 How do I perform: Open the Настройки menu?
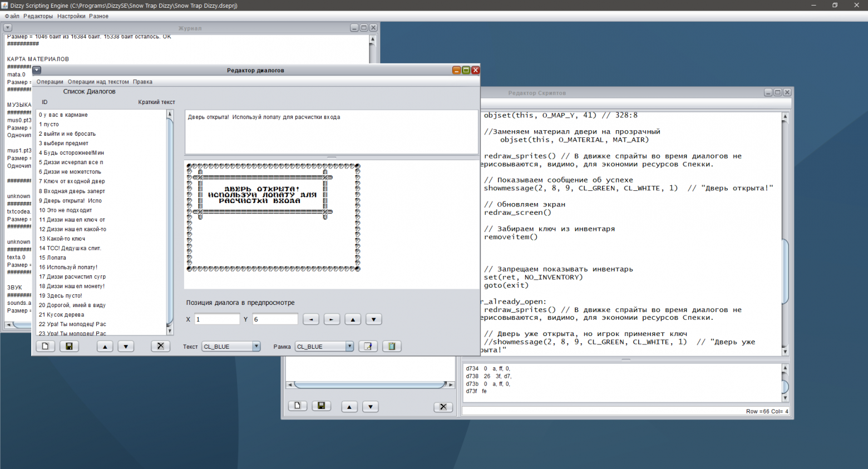71,16
